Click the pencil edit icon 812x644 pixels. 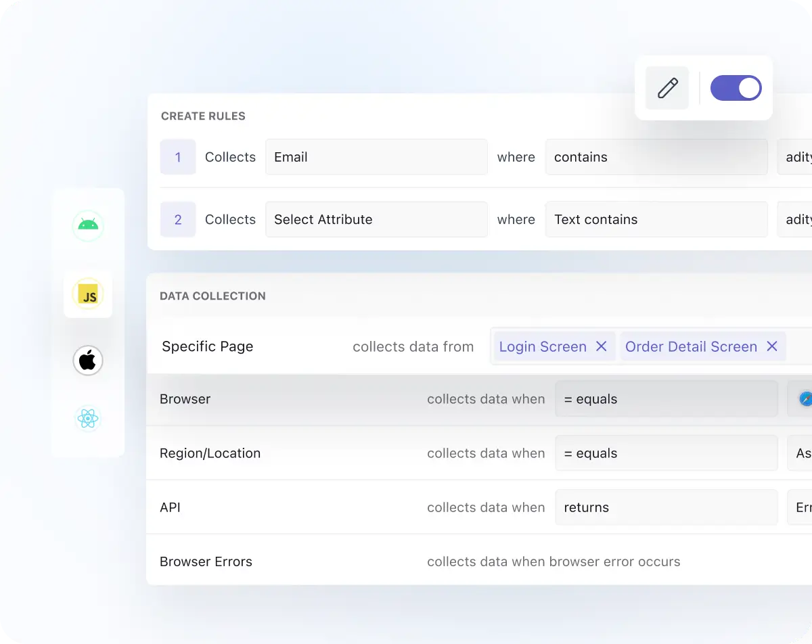[667, 88]
